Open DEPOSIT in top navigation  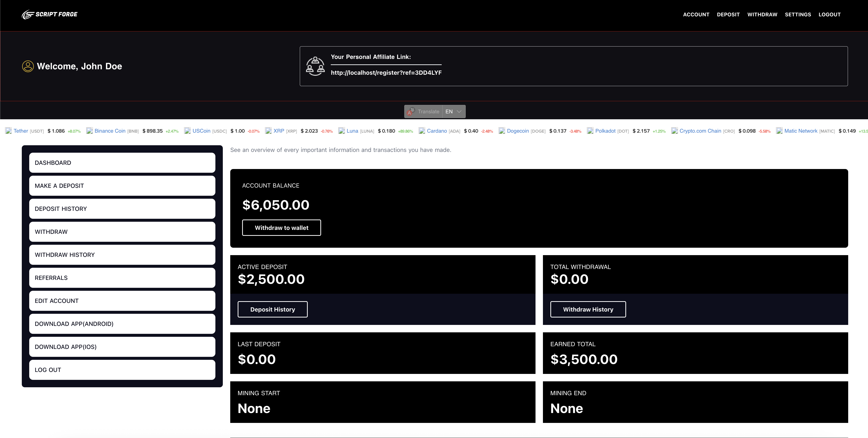pyautogui.click(x=728, y=15)
